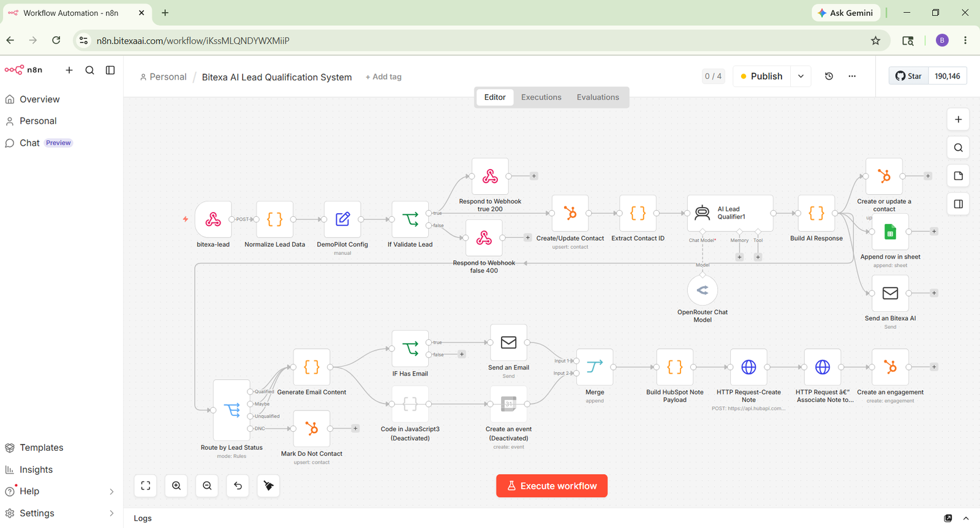The width and height of the screenshot is (980, 528).
Task: Select the AI Lead Qualifier1 agent node
Action: click(x=730, y=213)
